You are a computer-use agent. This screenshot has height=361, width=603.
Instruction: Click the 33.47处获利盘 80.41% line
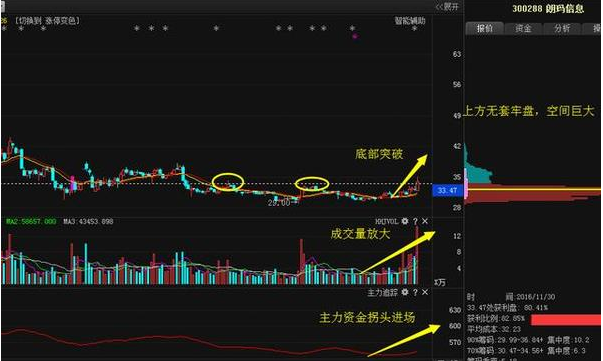(x=508, y=308)
